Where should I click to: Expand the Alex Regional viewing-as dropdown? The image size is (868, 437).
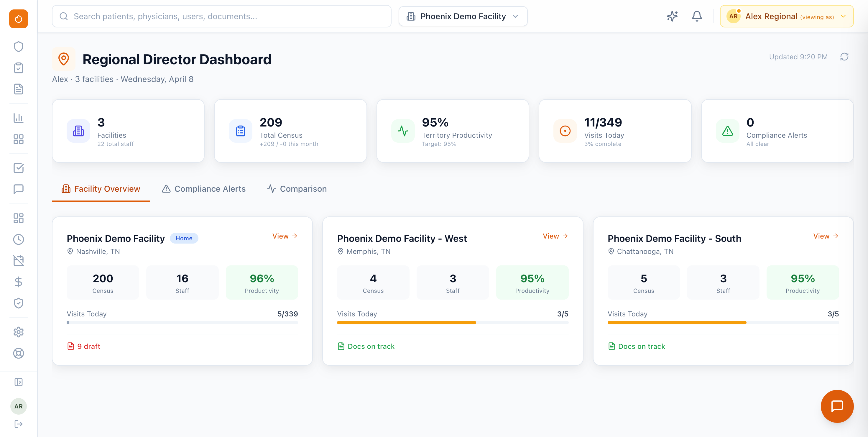coord(786,16)
